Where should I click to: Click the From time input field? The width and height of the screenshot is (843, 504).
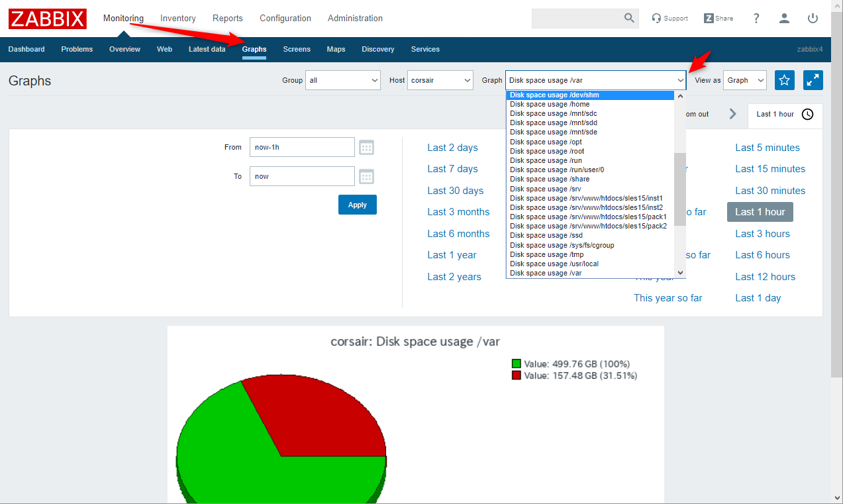coord(302,147)
